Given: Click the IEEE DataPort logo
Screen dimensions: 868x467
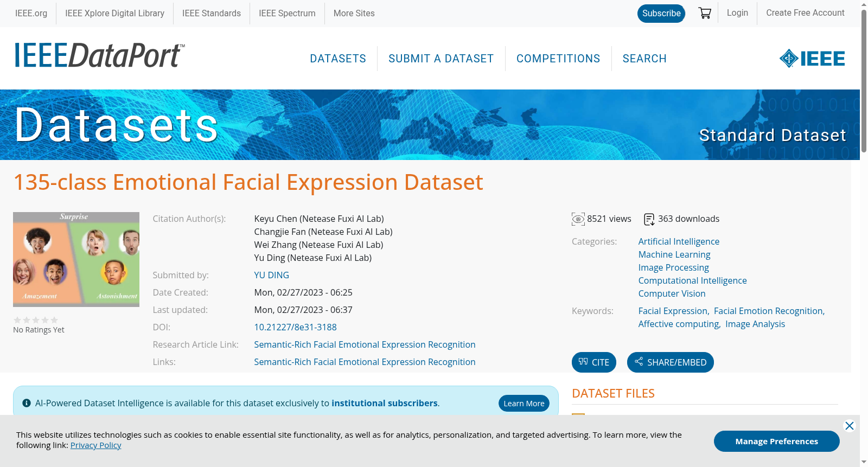Looking at the screenshot, I should coord(99,55).
